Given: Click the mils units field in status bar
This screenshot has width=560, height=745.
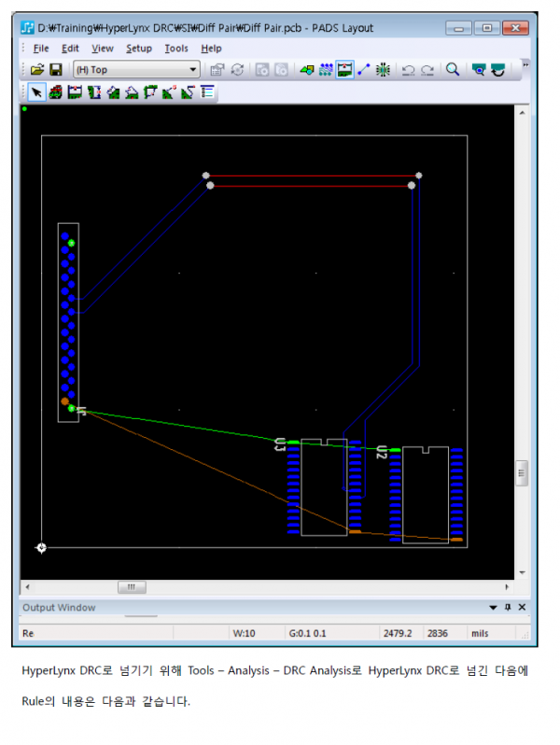Looking at the screenshot, I should [x=479, y=633].
